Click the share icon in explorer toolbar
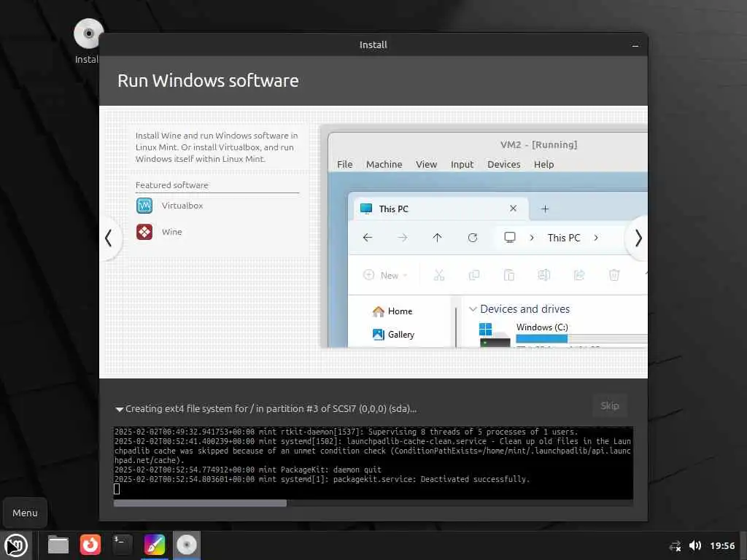 coord(579,275)
